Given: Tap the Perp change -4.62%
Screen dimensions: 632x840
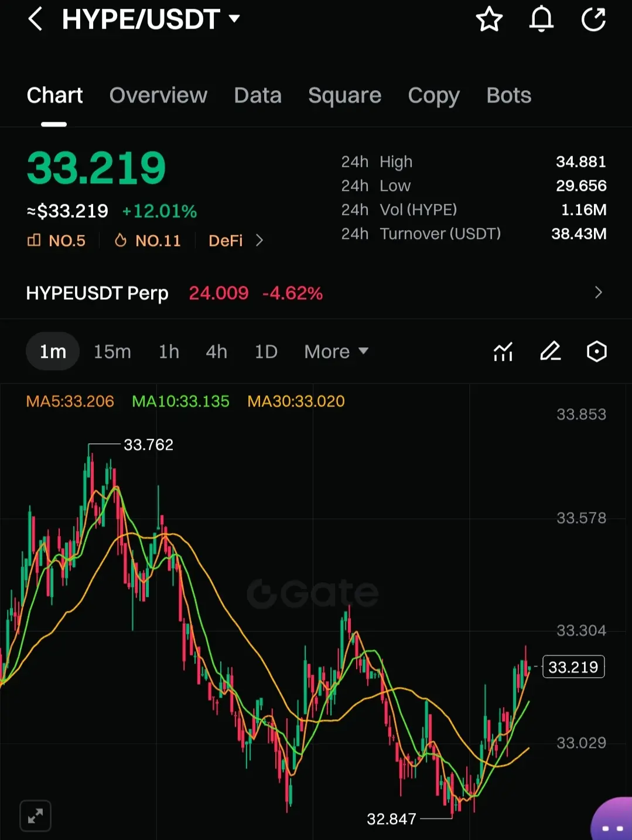Looking at the screenshot, I should tap(293, 293).
